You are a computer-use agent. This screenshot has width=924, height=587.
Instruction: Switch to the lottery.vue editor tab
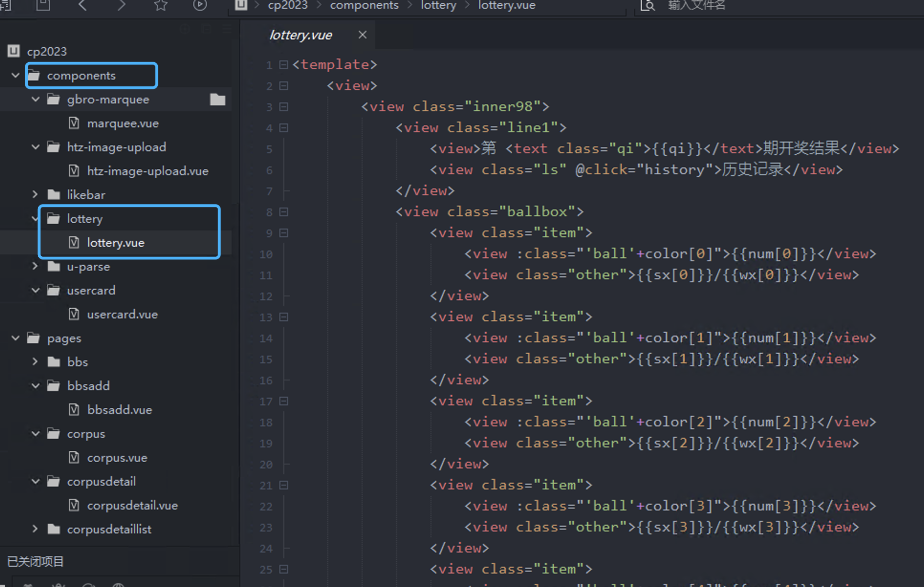point(300,35)
